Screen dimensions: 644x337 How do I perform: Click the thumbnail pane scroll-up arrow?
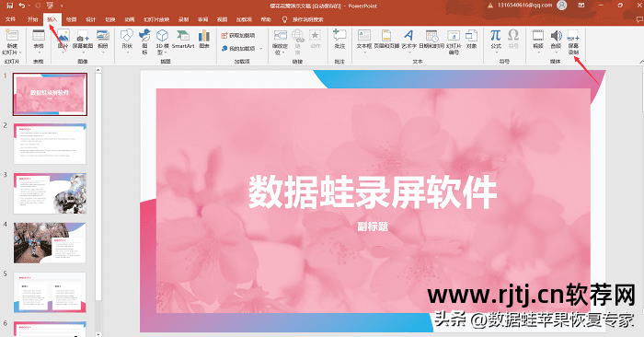(98, 70)
